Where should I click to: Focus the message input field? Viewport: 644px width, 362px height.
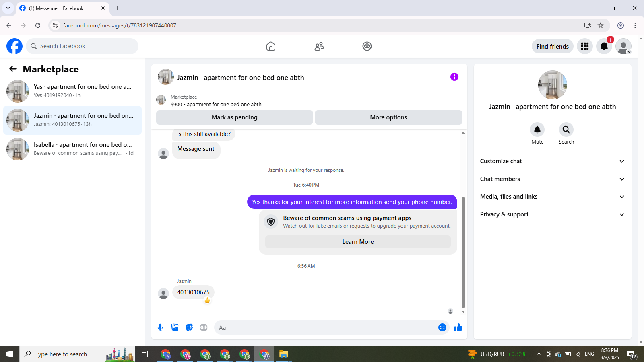327,327
